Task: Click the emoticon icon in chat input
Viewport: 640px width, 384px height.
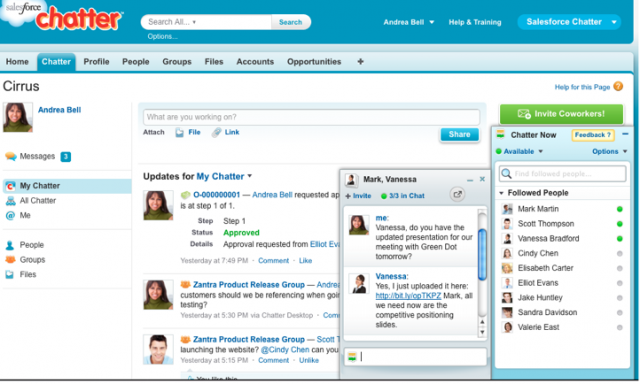Action: coord(352,357)
